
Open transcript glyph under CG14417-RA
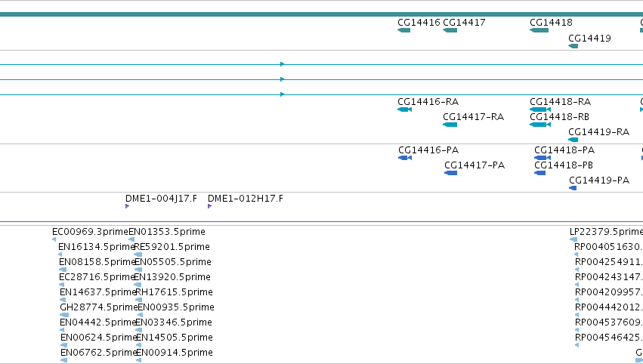[x=450, y=125]
